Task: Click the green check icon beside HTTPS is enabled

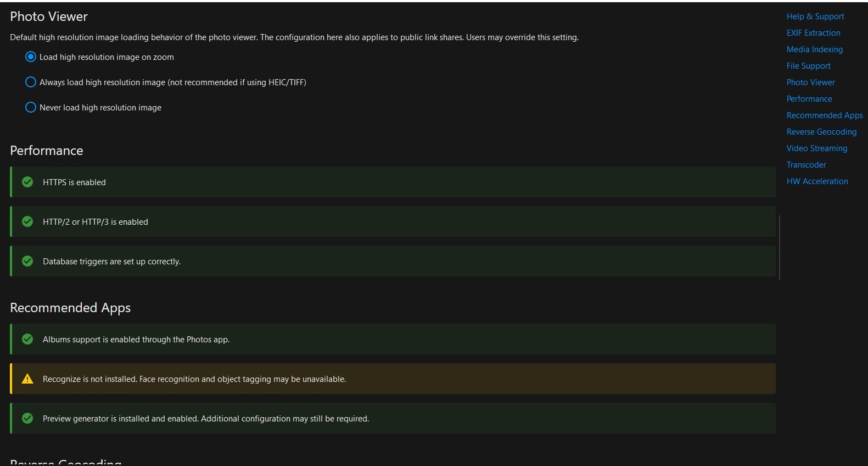Action: [27, 182]
